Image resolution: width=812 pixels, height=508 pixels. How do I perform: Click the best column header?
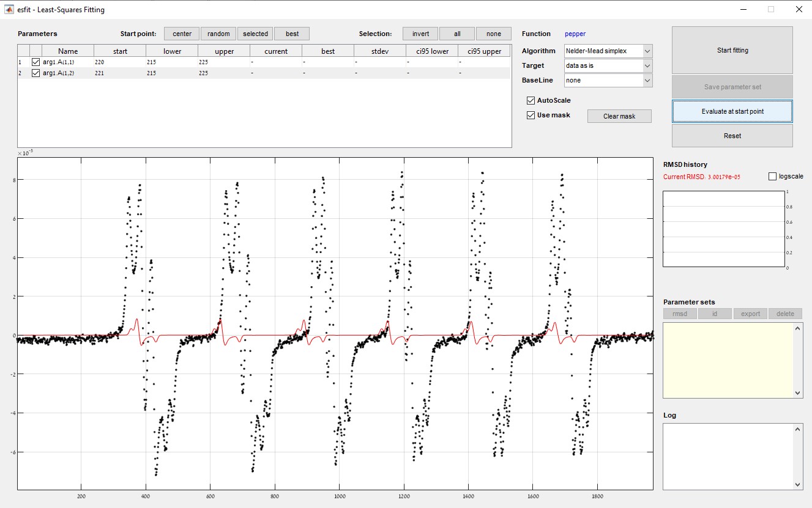328,51
